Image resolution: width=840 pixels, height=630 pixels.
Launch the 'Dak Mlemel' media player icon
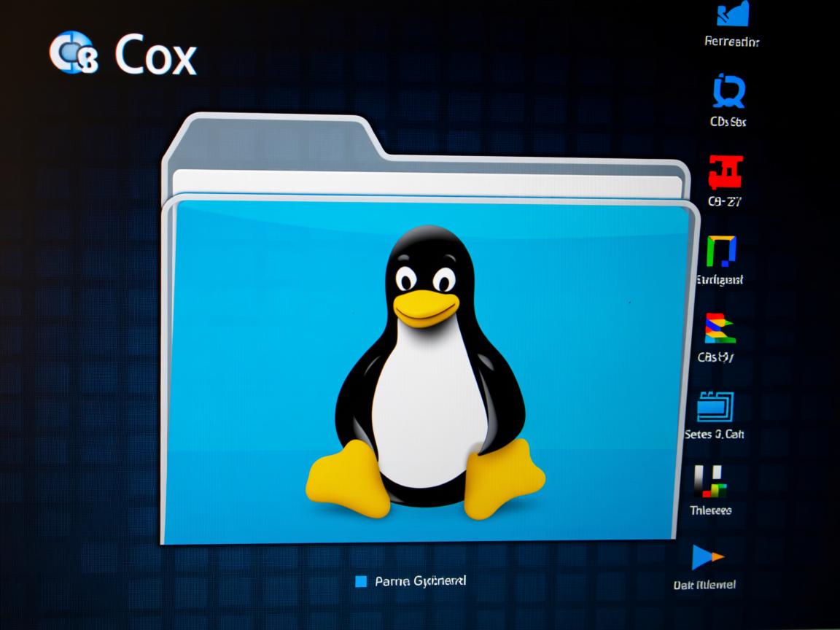[706, 559]
